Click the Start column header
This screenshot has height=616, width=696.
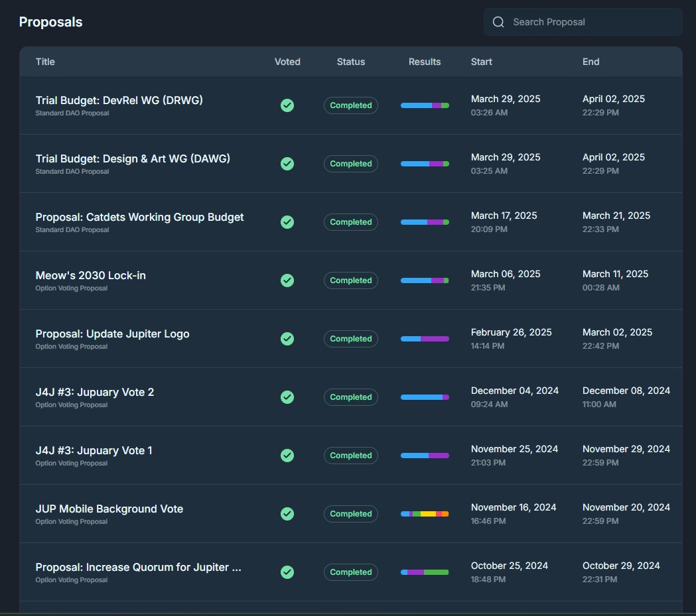pos(481,62)
